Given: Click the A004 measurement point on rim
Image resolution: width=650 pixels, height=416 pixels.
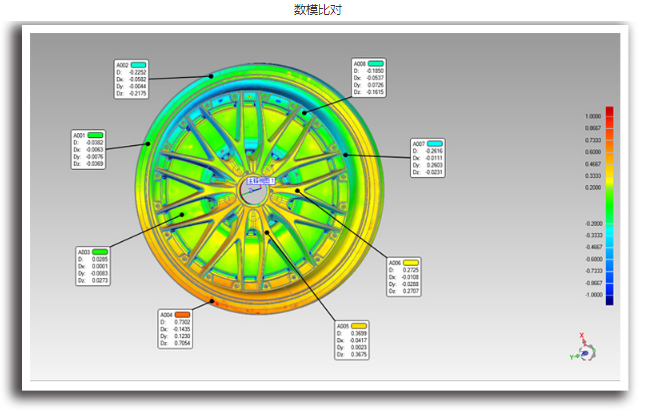Looking at the screenshot, I should (x=212, y=301).
